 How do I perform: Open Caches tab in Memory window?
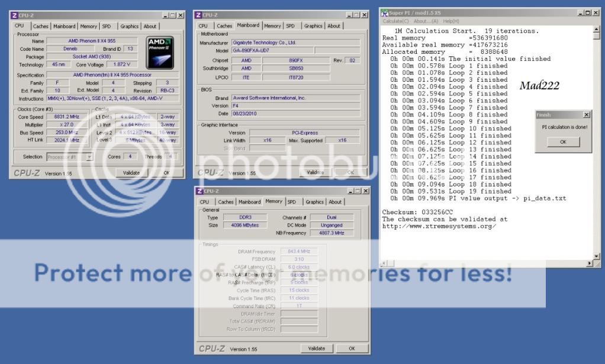[x=226, y=202]
